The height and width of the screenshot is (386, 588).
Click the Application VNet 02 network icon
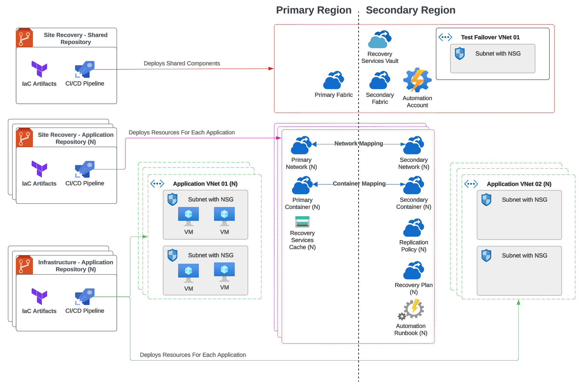[x=471, y=184]
